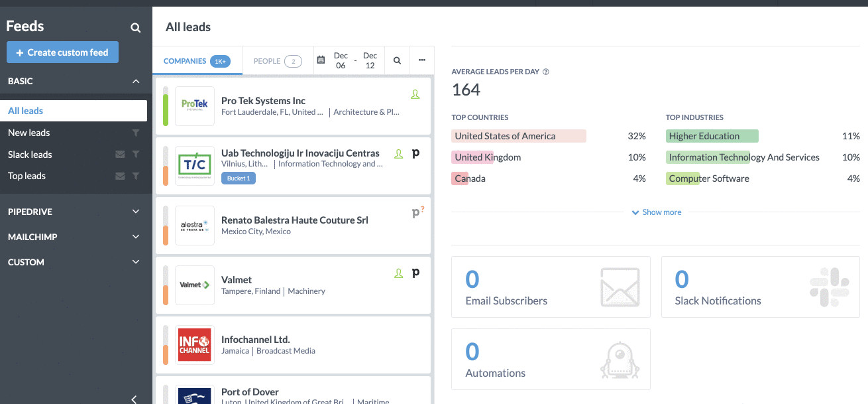The height and width of the screenshot is (404, 868).
Task: Click the ProTek company logo
Action: pyautogui.click(x=195, y=106)
